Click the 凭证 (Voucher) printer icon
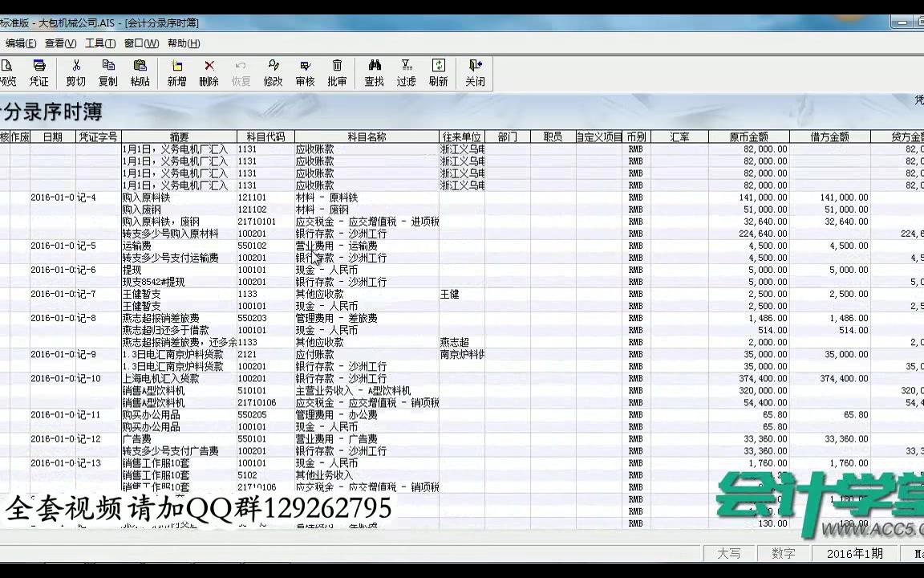Screen dimensions: 924x578 [38, 72]
